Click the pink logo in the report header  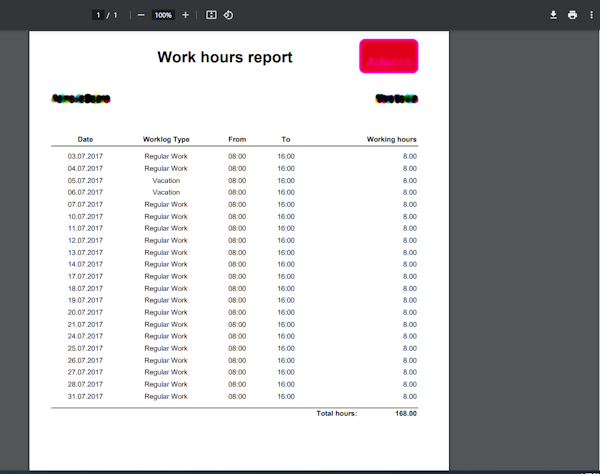point(388,57)
